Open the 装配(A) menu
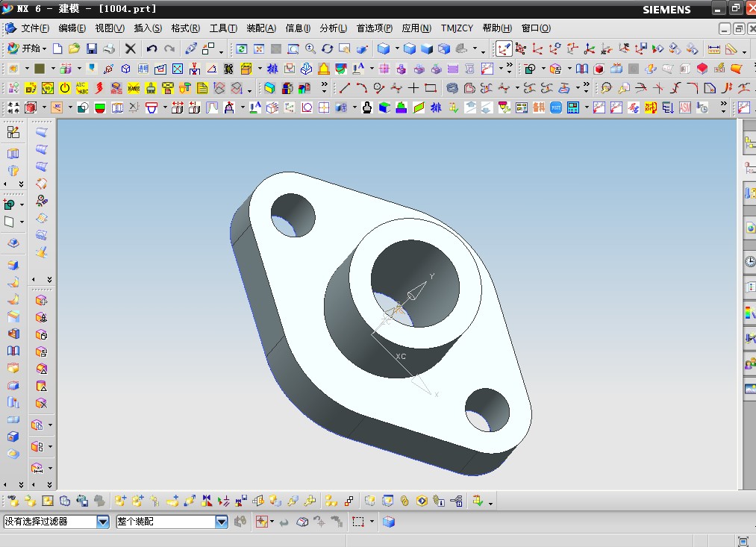756x547 pixels. pyautogui.click(x=261, y=28)
